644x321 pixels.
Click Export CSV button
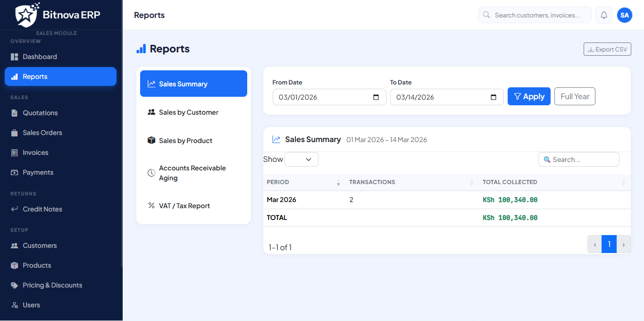607,49
